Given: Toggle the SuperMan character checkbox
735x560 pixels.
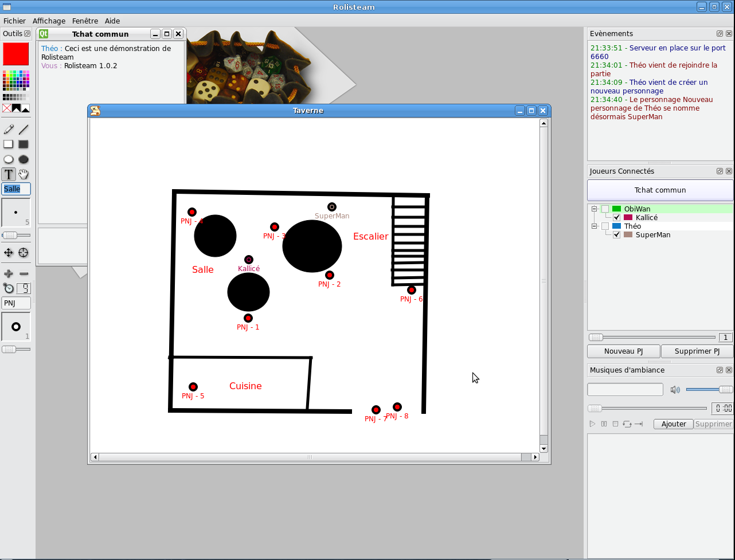Looking at the screenshot, I should pos(617,235).
